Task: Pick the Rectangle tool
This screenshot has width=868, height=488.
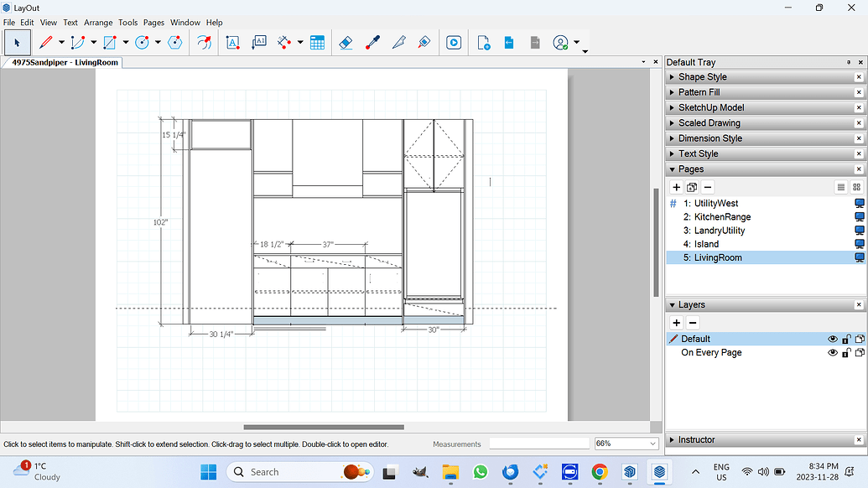Action: 110,42
